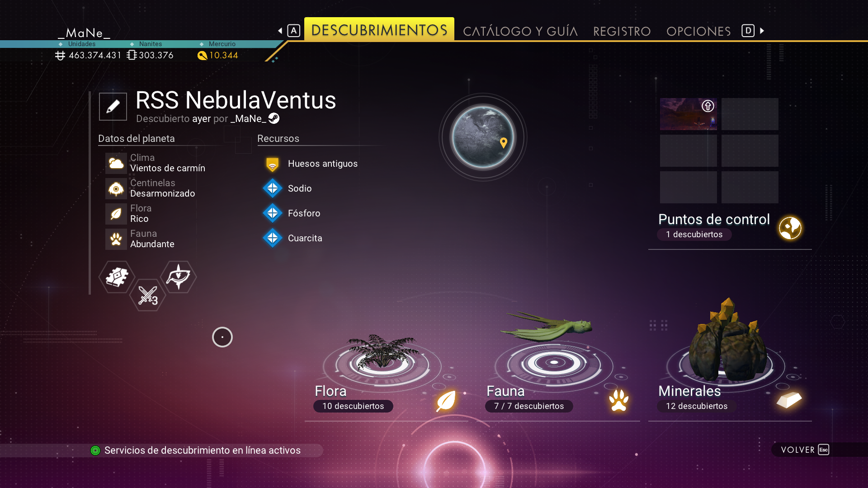Open the Catálogo y Guía tab
The height and width of the screenshot is (488, 868).
[520, 31]
